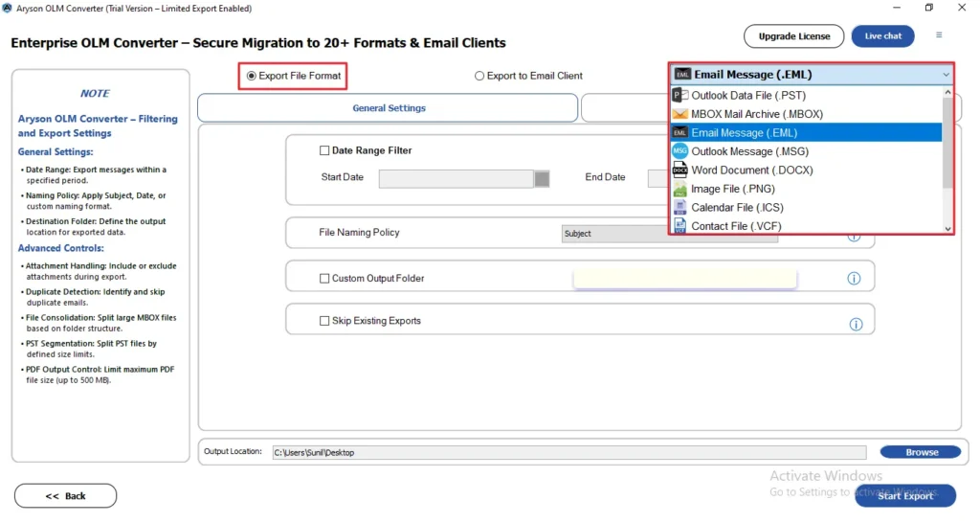Viewport: 980px width, 523px height.
Task: Click the MBOX envelope icon in list
Action: (x=680, y=114)
